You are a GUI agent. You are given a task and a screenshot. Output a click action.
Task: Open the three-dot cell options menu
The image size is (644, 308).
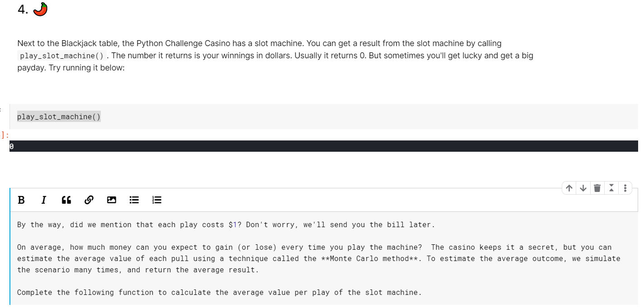pyautogui.click(x=625, y=188)
